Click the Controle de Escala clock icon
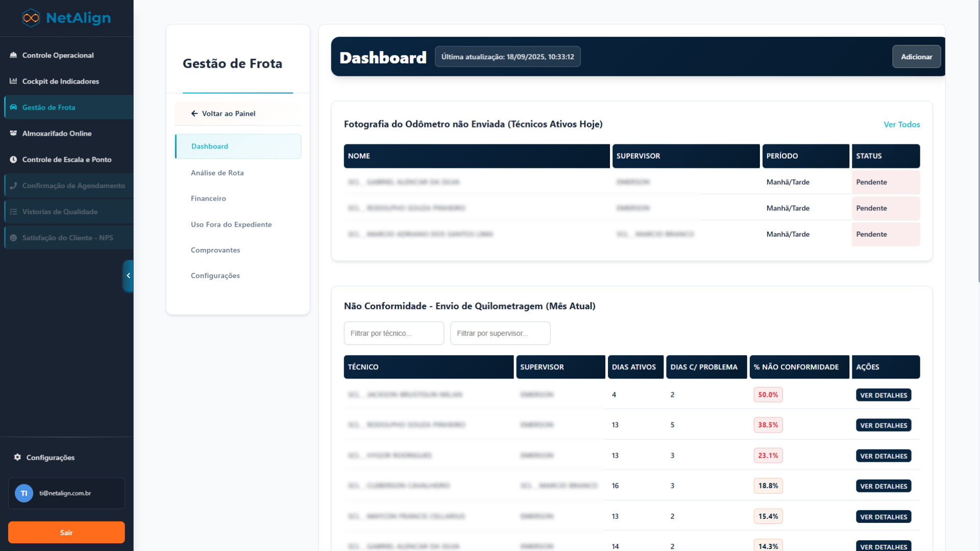The image size is (980, 551). (13, 160)
